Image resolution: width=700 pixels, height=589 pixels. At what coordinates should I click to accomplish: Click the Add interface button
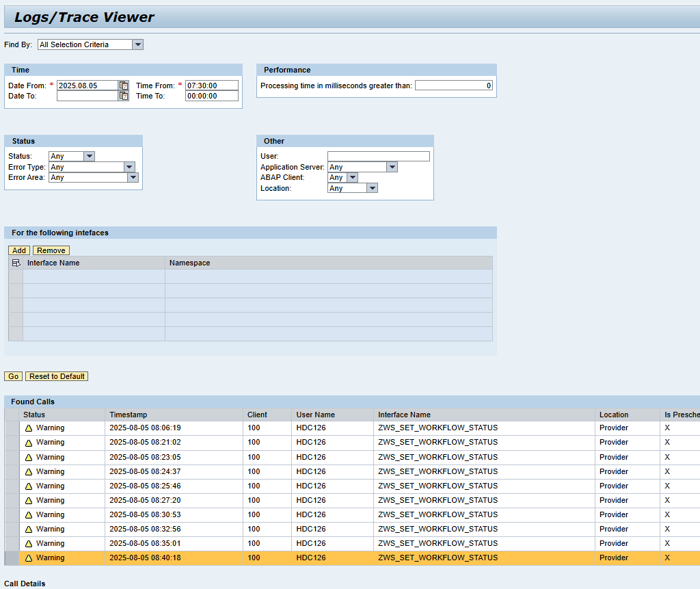(19, 250)
